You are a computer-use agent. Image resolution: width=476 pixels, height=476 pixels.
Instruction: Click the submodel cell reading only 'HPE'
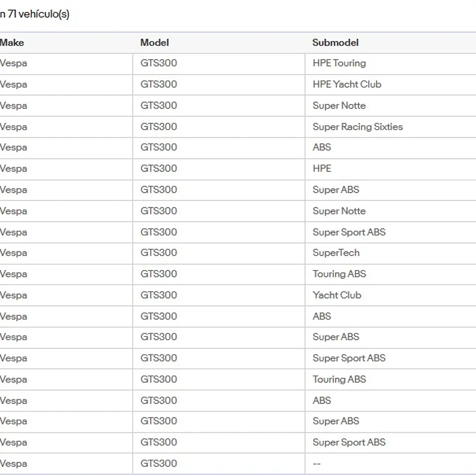point(322,169)
